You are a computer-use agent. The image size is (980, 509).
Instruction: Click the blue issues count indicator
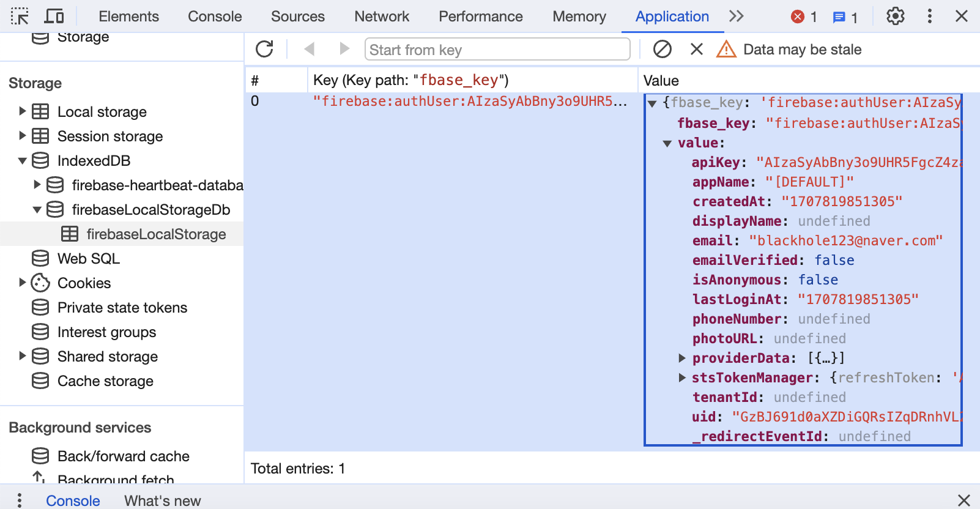tap(845, 17)
